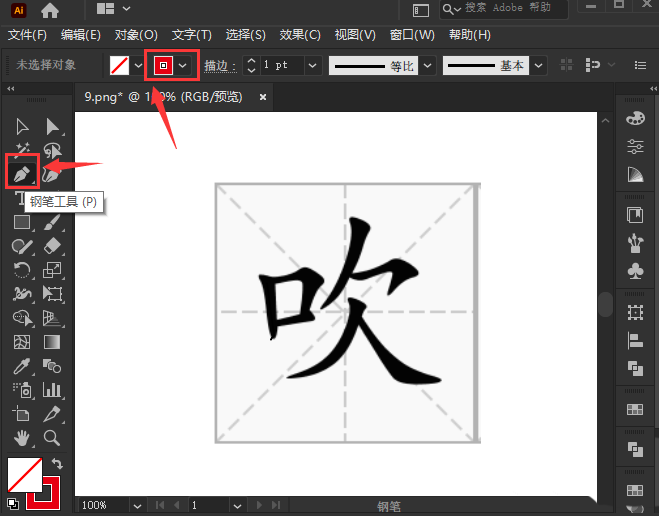659x516 pixels.
Task: Select the Curvature tool
Action: pyautogui.click(x=52, y=174)
